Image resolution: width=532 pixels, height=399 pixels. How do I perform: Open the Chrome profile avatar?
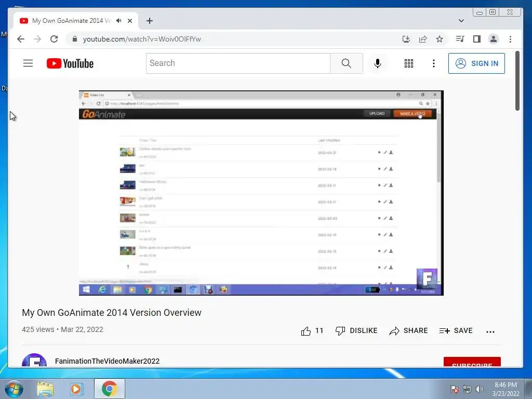click(494, 39)
